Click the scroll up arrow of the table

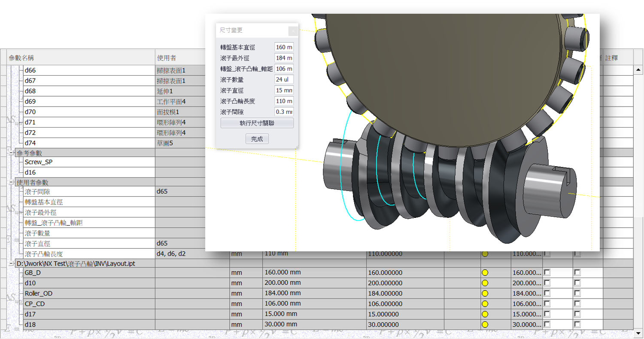(x=638, y=70)
